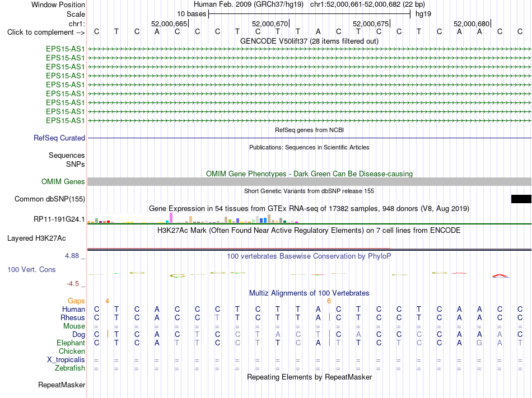
Task: Select the X_tropicalis alignment row label
Action: 66,360
